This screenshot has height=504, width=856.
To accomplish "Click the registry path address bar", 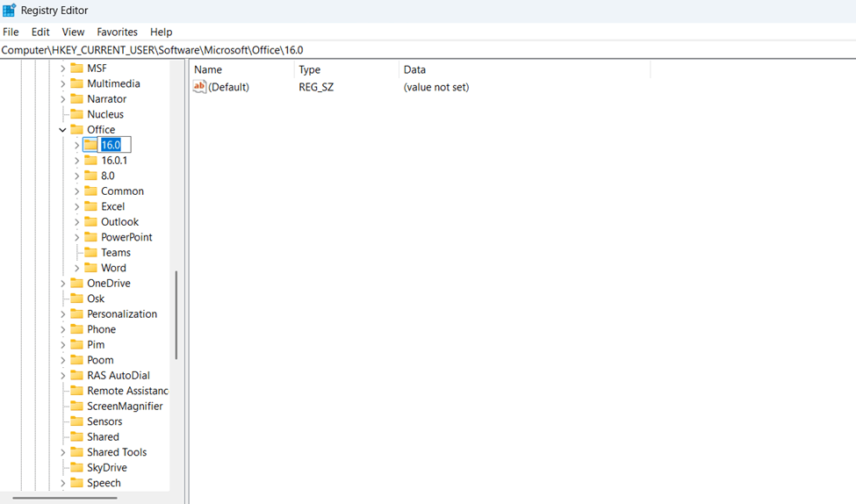I will pos(428,50).
